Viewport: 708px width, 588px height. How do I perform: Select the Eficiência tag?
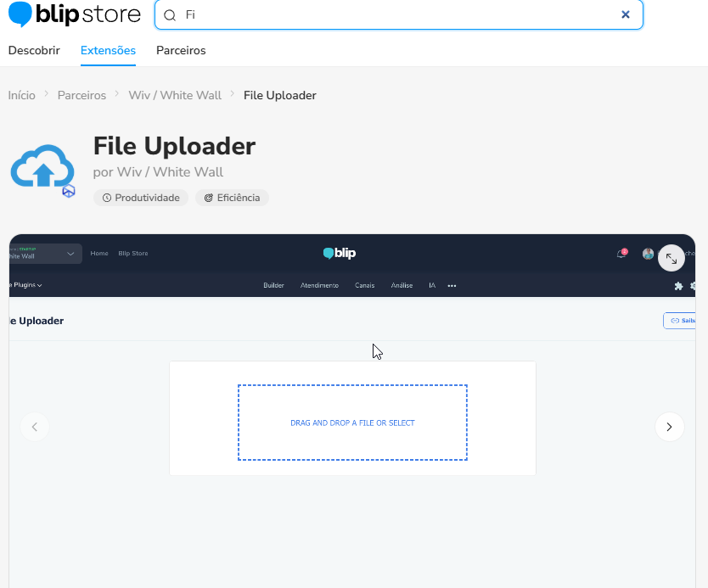pos(232,198)
